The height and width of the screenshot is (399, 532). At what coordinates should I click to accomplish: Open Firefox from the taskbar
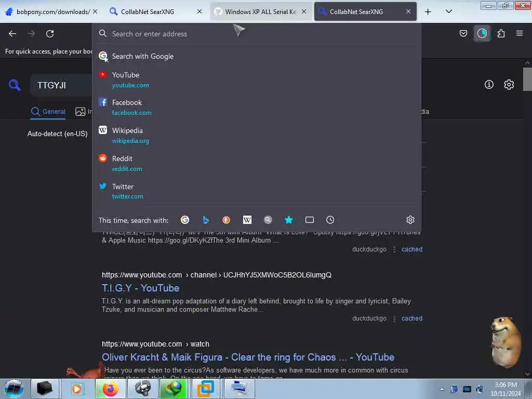click(x=111, y=389)
